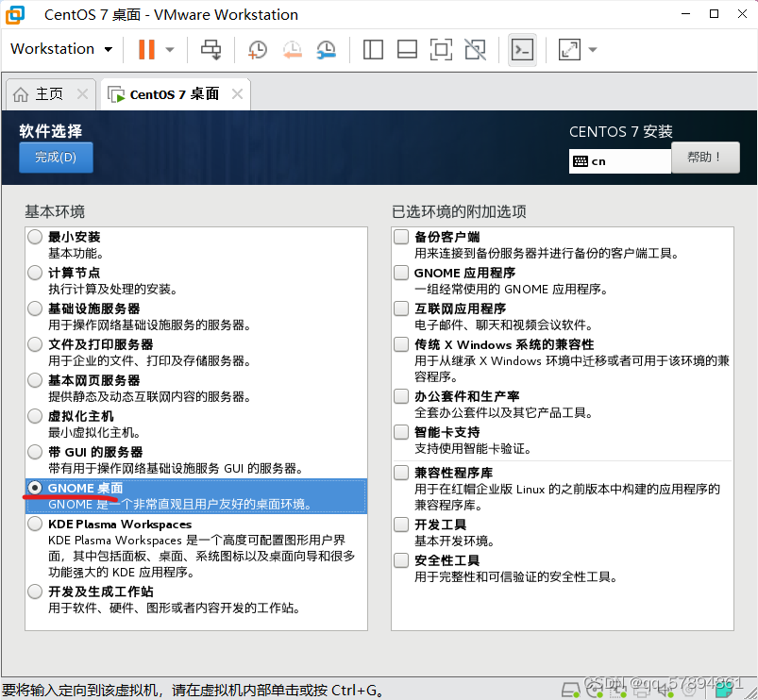
Task: Click the VMware Workstation title bar logo
Action: point(15,14)
